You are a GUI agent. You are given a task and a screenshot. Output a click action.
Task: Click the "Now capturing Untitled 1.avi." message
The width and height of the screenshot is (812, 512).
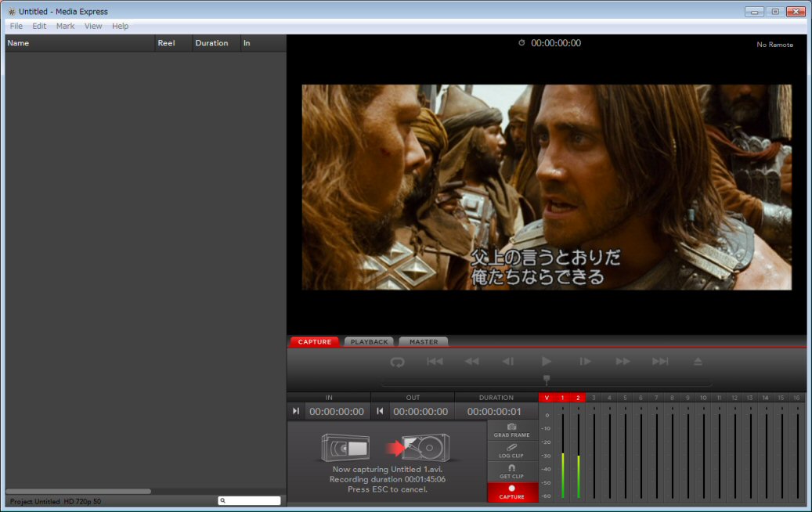tap(388, 469)
